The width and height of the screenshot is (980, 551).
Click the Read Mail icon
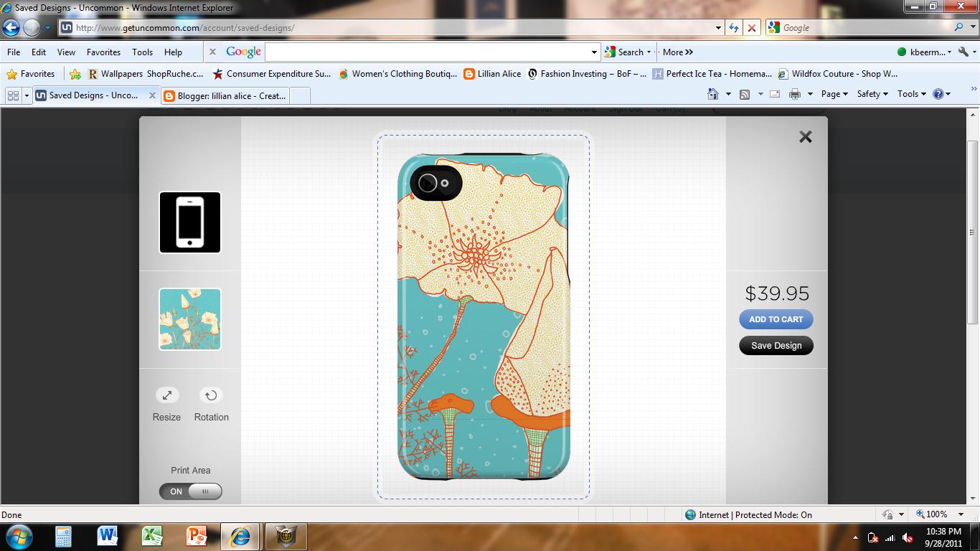[x=775, y=94]
